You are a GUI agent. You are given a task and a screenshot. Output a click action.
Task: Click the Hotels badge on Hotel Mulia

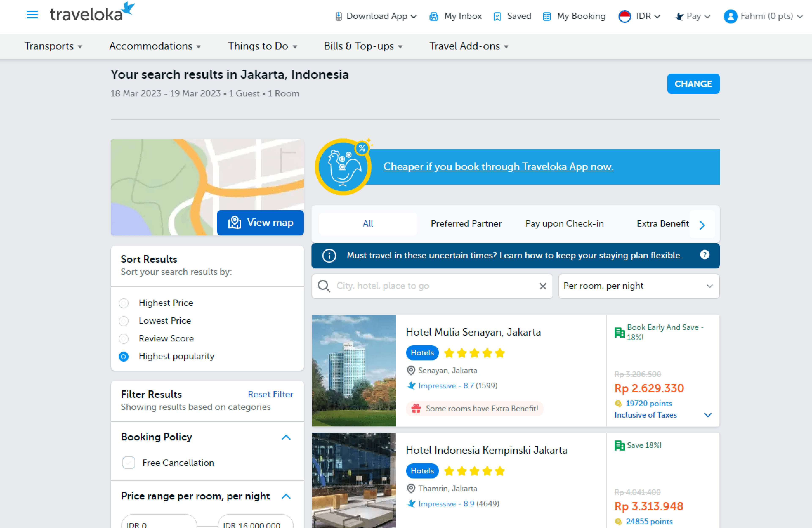pyautogui.click(x=422, y=353)
